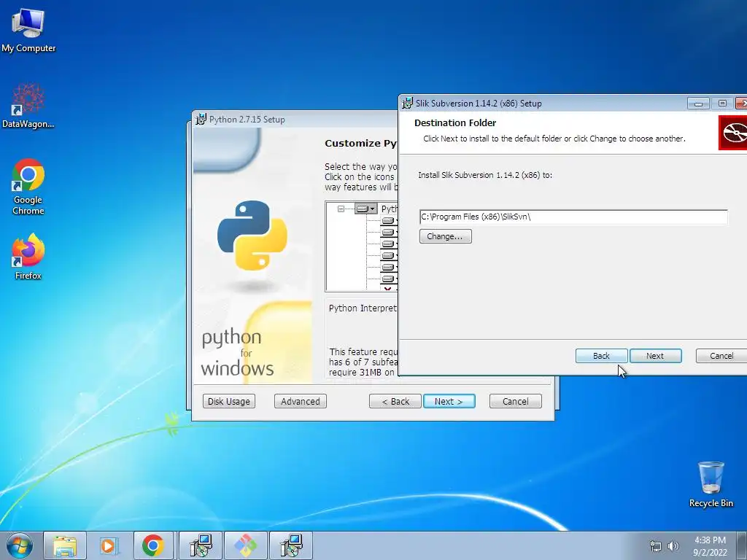This screenshot has width=747, height=560.
Task: Click the Slik Subversion title bar installer icon
Action: pyautogui.click(x=407, y=104)
